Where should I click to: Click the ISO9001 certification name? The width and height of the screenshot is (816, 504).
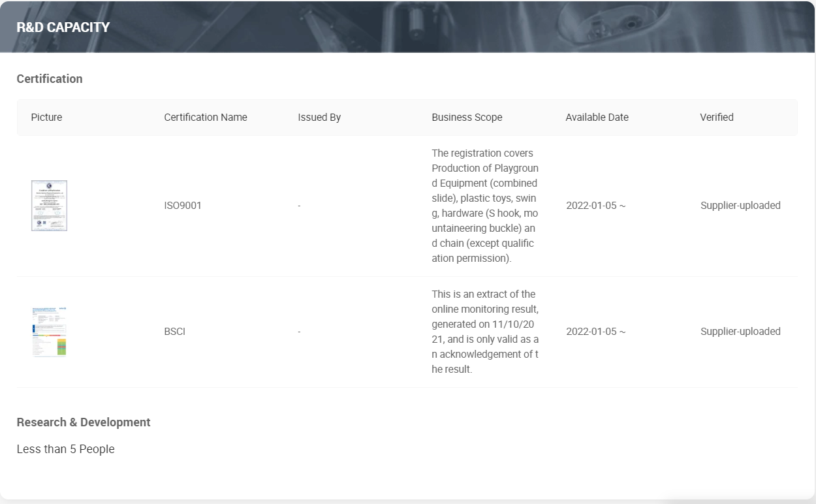click(x=183, y=206)
